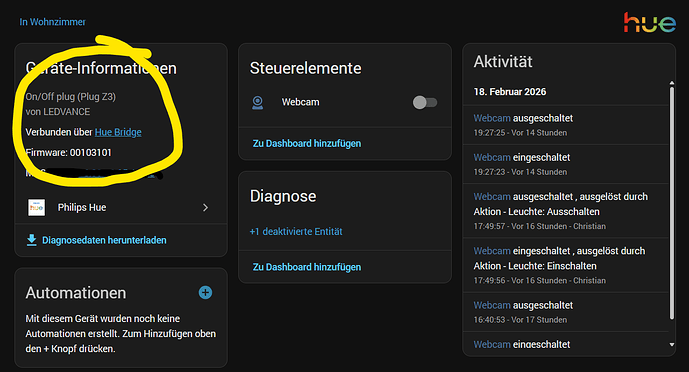Open the Webcam link in the 16:40:53 entry
This screenshot has height=372, width=689.
492,305
